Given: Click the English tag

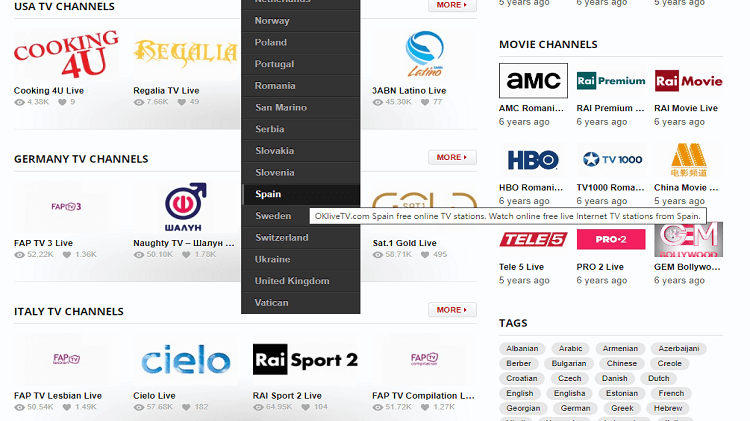Looking at the screenshot, I should tap(520, 393).
